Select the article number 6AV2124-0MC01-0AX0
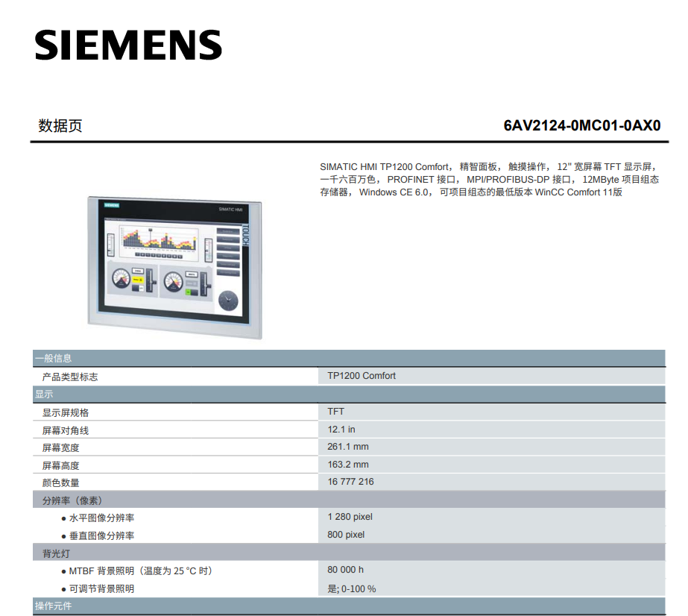This screenshot has height=616, width=688. click(581, 125)
